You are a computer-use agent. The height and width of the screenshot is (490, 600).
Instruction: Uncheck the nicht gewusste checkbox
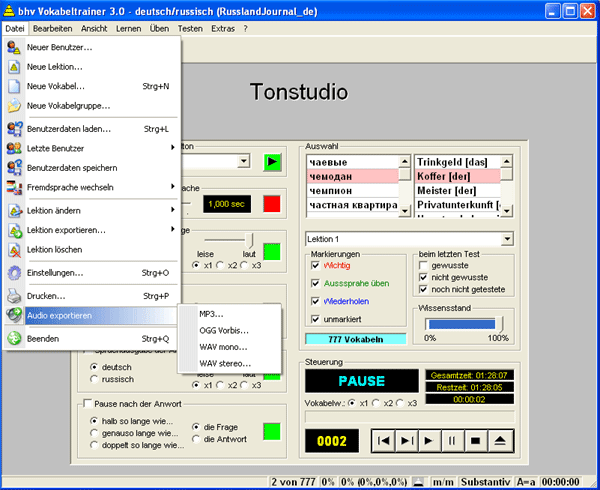tap(423, 277)
